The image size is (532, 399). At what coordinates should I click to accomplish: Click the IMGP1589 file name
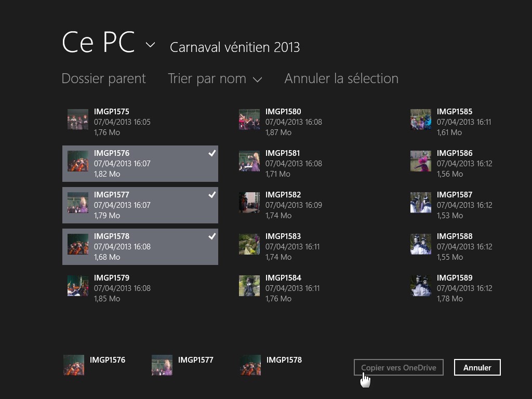tap(455, 278)
